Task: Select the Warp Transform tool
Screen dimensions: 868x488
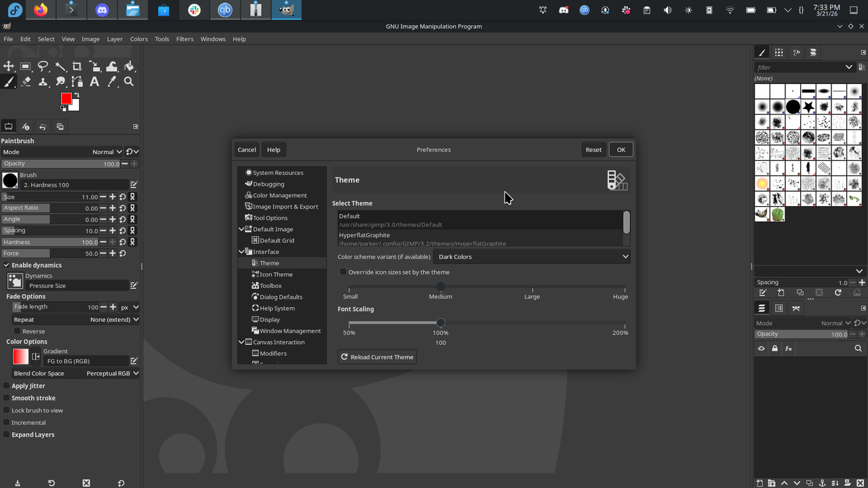Action: 112,66
